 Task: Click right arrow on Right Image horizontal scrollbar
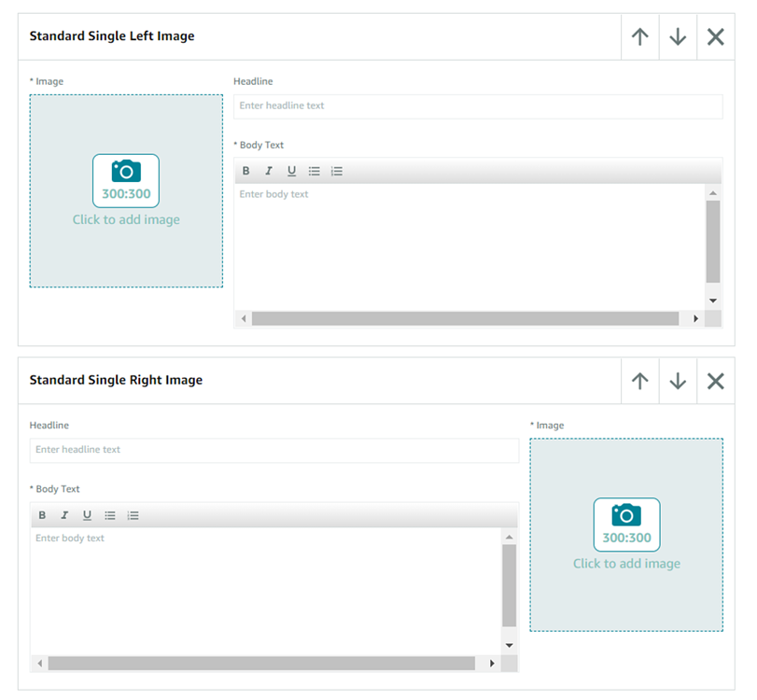click(x=492, y=663)
